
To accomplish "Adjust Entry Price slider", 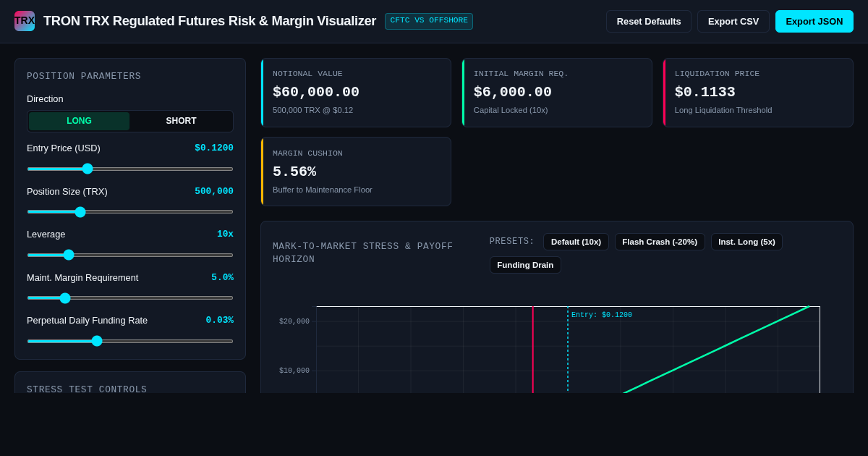I will click(130, 169).
